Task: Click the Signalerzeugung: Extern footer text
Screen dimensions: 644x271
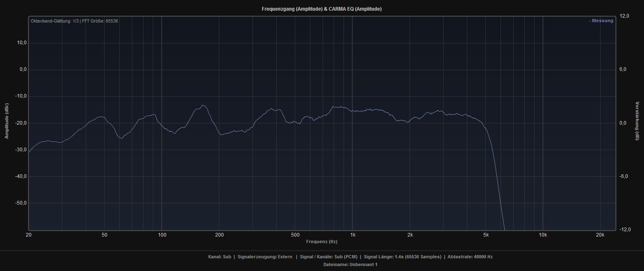Action: 265,257
